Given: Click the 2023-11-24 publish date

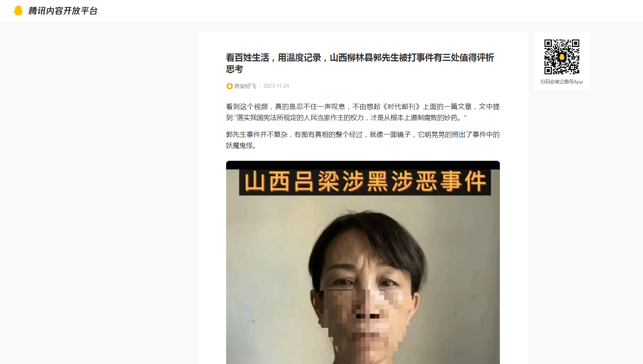Looking at the screenshot, I should pyautogui.click(x=276, y=86).
